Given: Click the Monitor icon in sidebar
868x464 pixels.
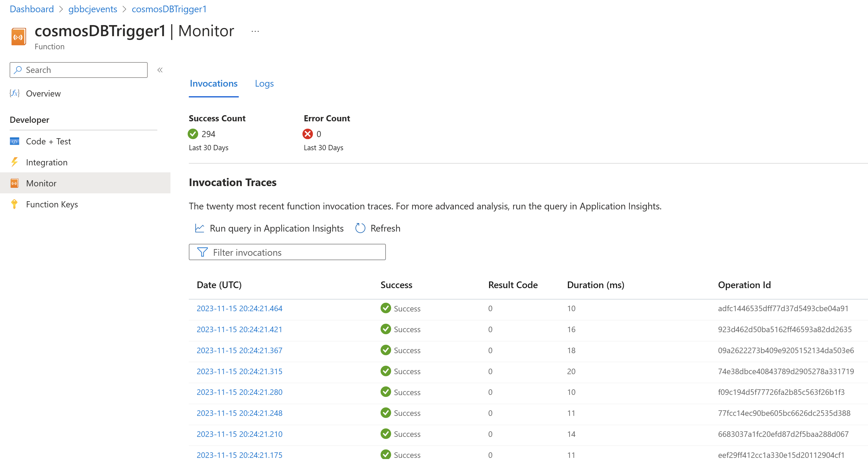Looking at the screenshot, I should pos(15,183).
